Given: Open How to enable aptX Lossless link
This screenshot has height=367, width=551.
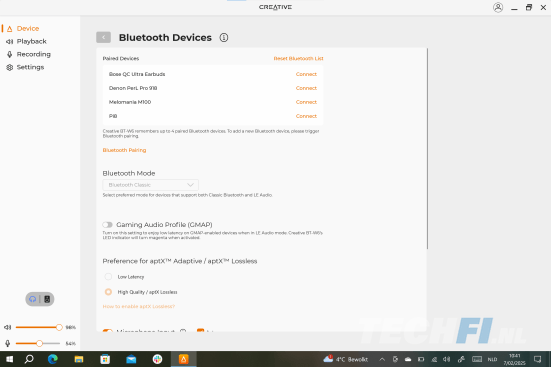Looking at the screenshot, I should 138,307.
